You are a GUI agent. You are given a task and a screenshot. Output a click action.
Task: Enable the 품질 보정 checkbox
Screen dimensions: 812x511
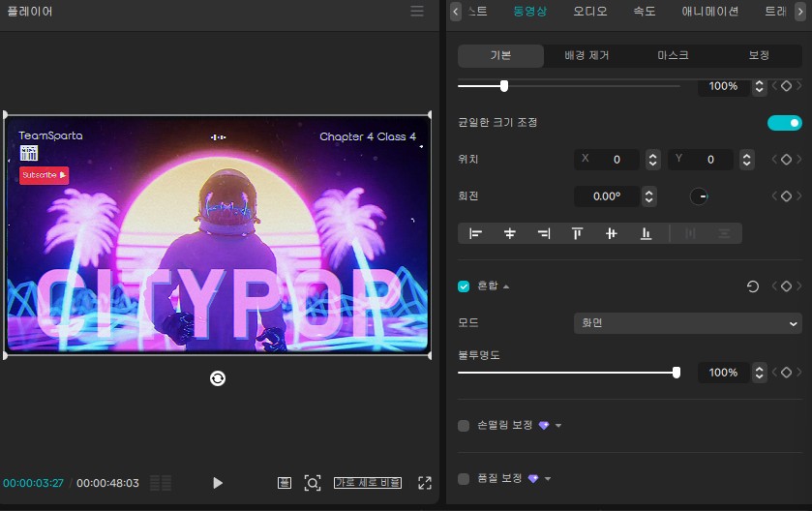click(x=464, y=479)
